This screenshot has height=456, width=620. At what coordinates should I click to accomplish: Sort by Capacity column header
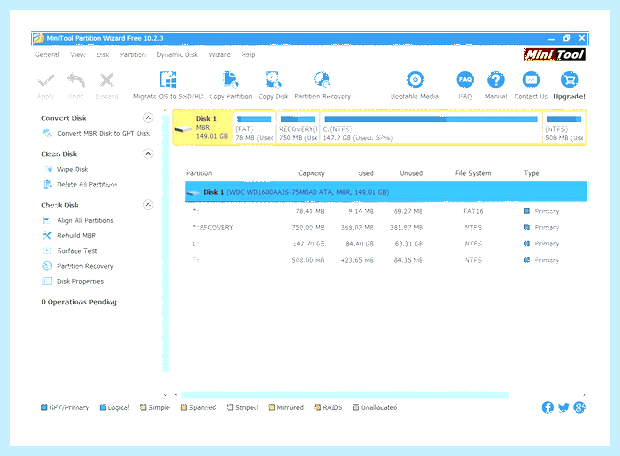(311, 173)
